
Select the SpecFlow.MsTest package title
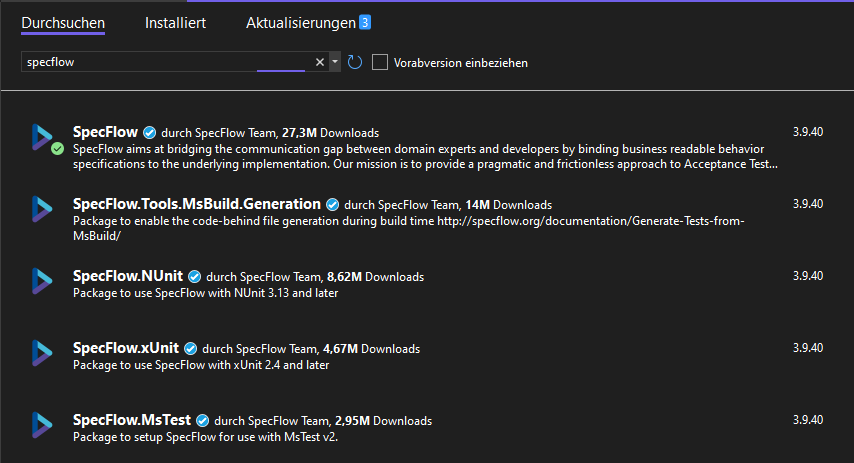[x=132, y=420]
